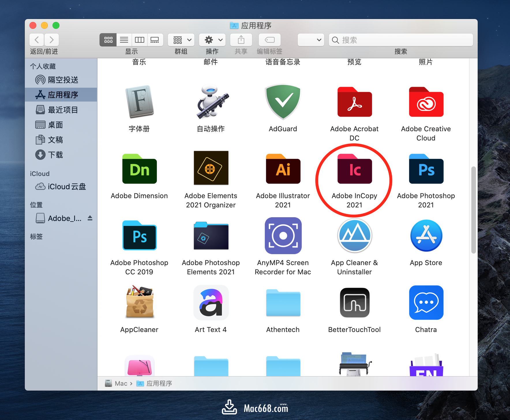Select 桌面 Desktop in the sidebar
Viewport: 510px width, 420px height.
61,125
